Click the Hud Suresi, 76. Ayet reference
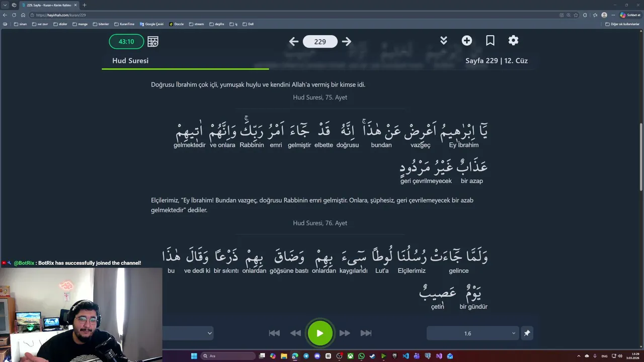Image resolution: width=644 pixels, height=362 pixels. [320, 223]
